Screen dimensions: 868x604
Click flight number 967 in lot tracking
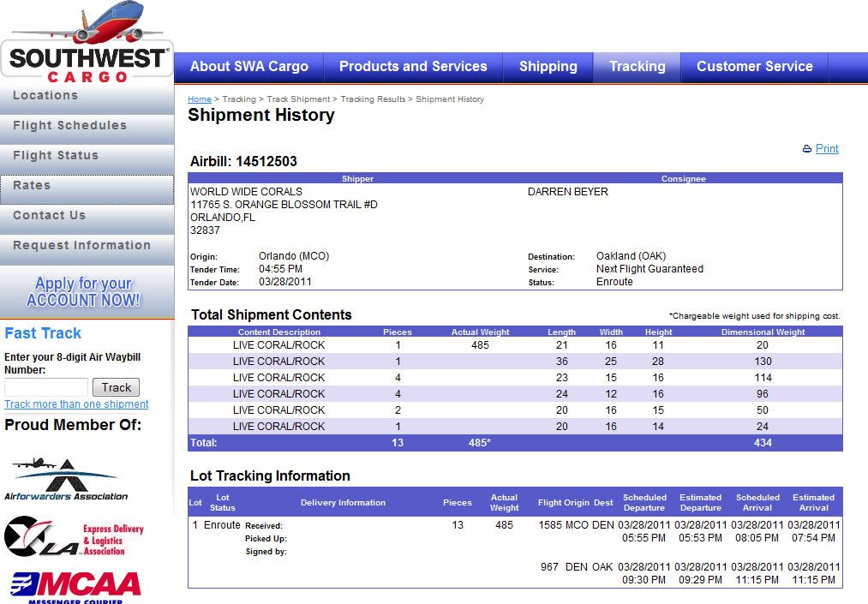pos(550,567)
